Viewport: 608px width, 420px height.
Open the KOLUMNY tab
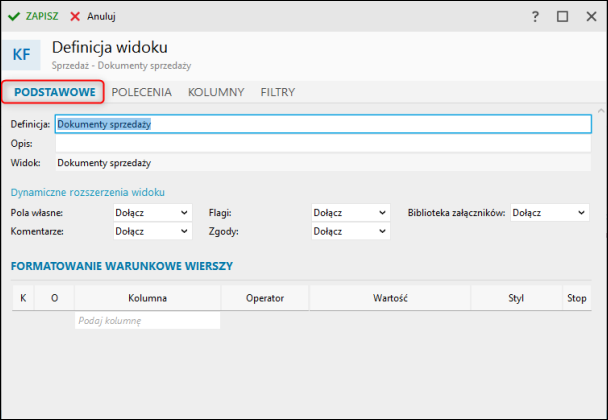pyautogui.click(x=216, y=92)
